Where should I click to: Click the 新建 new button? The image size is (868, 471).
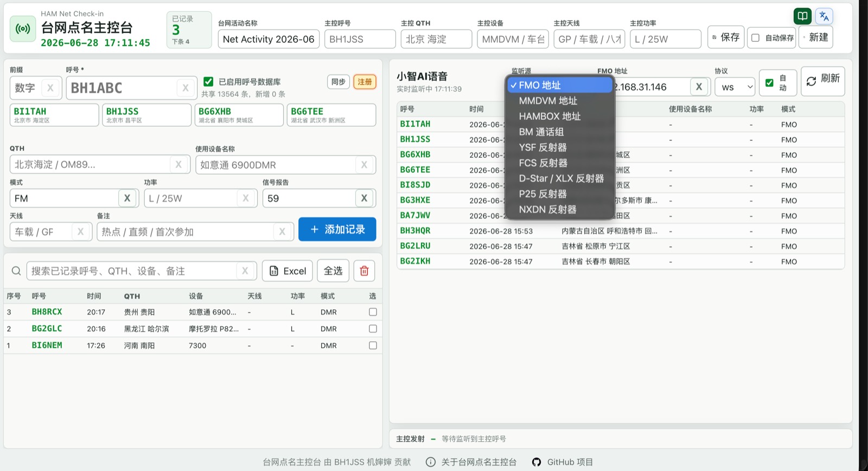[x=815, y=37]
